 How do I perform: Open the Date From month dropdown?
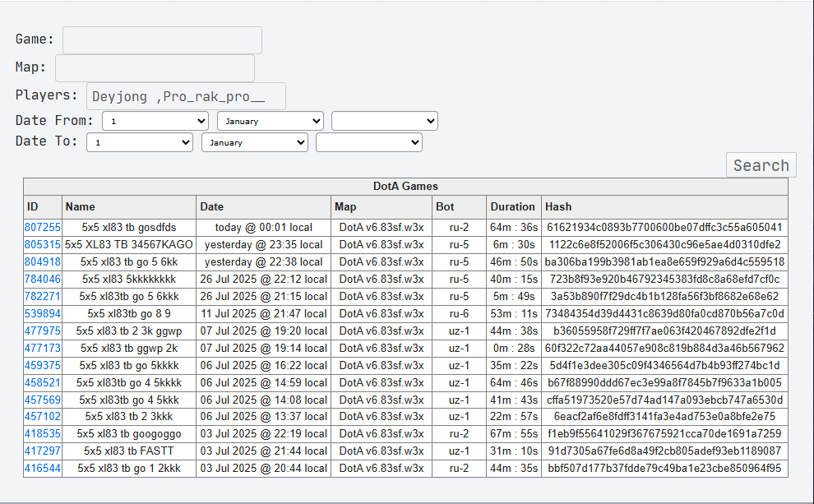[x=271, y=121]
